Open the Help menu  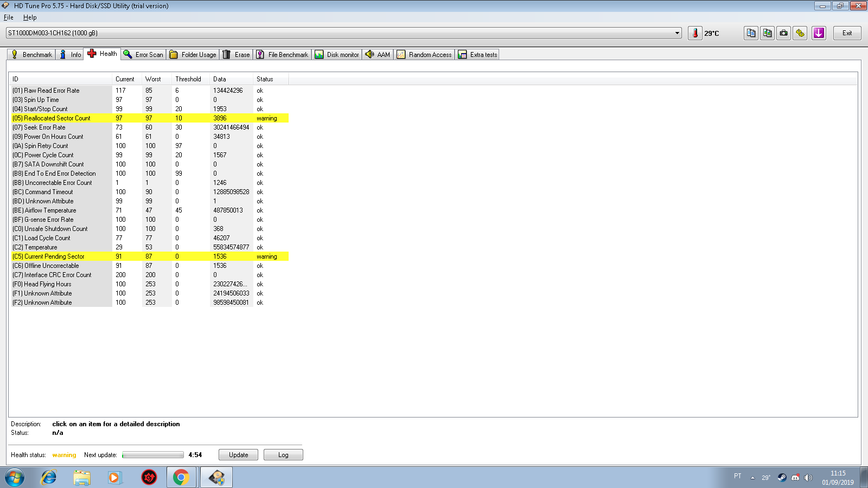click(30, 17)
